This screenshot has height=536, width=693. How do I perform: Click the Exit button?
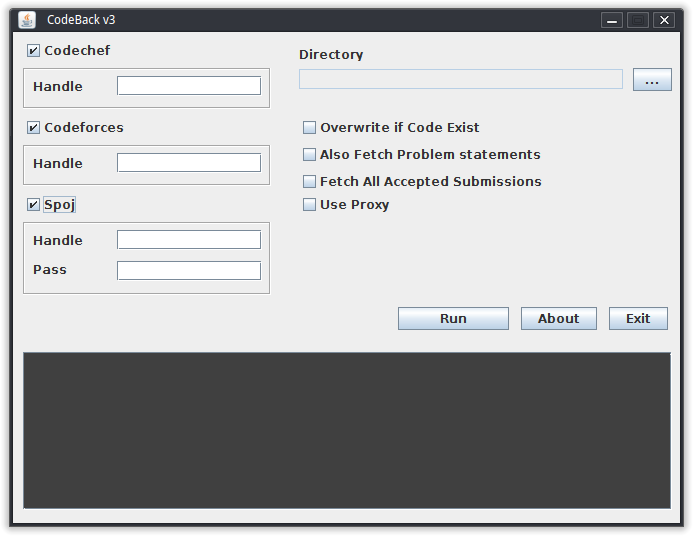tap(638, 319)
